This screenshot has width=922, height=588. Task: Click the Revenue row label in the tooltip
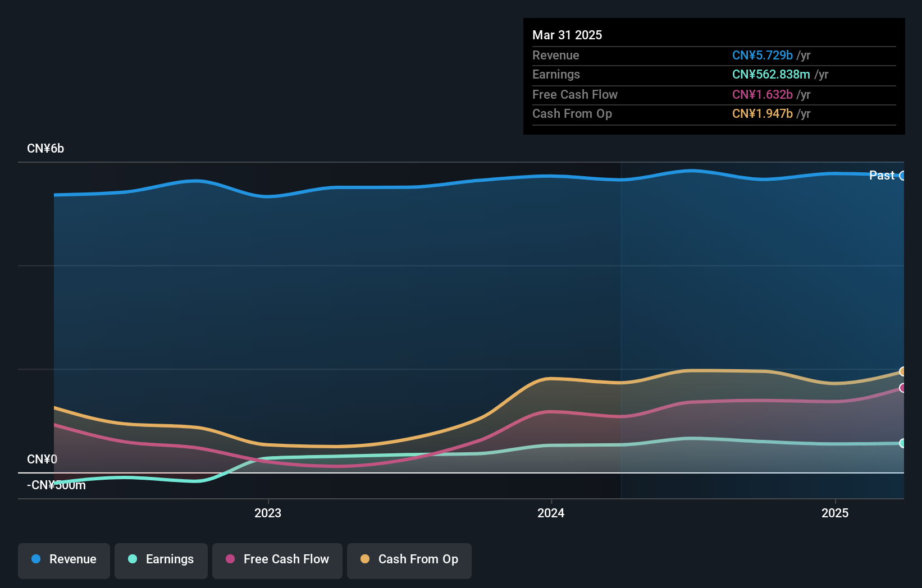(x=556, y=55)
